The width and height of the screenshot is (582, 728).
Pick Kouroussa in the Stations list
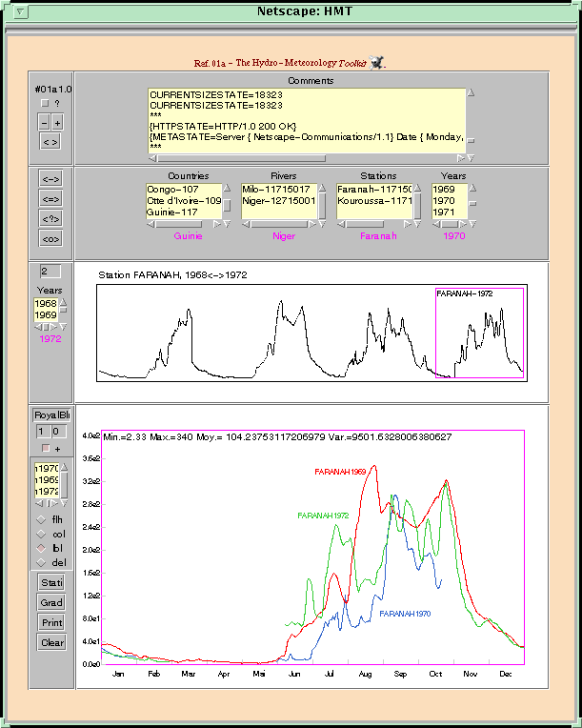(373, 201)
